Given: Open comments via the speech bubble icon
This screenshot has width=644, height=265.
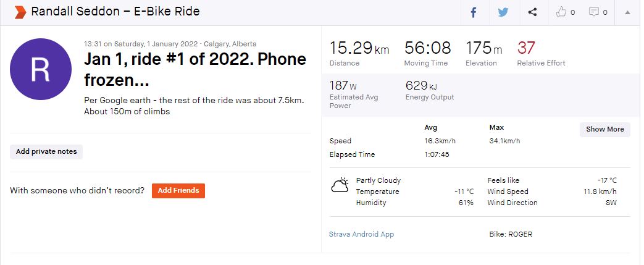Looking at the screenshot, I should pos(598,12).
